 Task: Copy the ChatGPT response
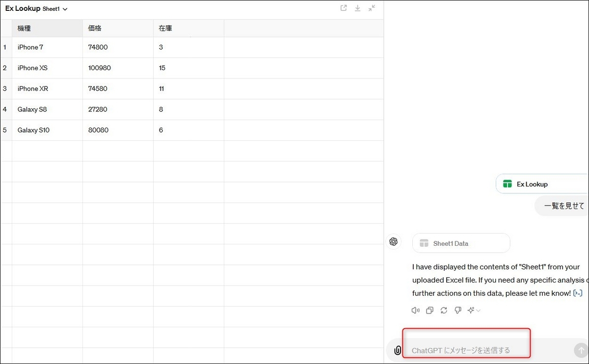(x=429, y=310)
